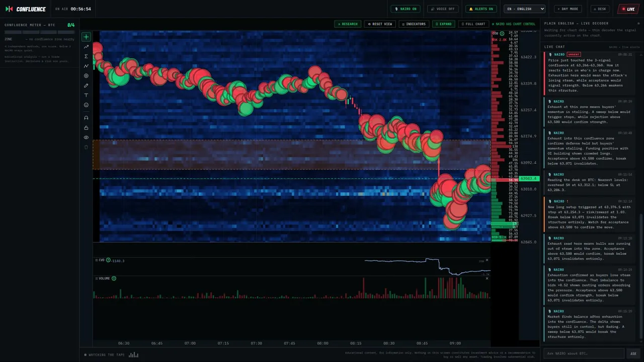The image size is (644, 362).
Task: Click the 63422.3 price axis label
Action: pyautogui.click(x=529, y=57)
